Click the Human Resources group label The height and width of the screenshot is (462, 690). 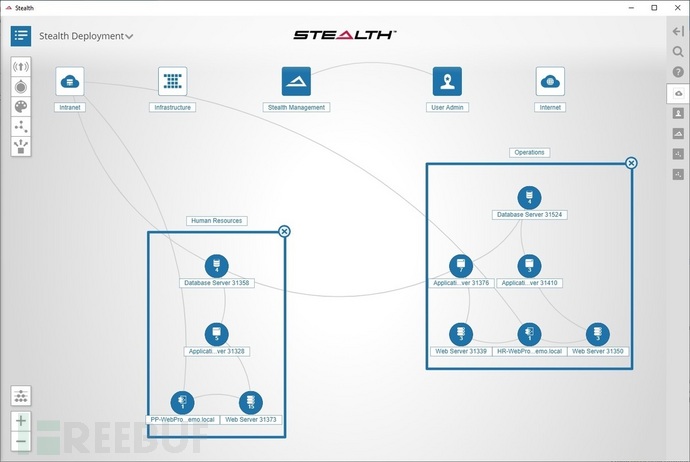coord(217,221)
